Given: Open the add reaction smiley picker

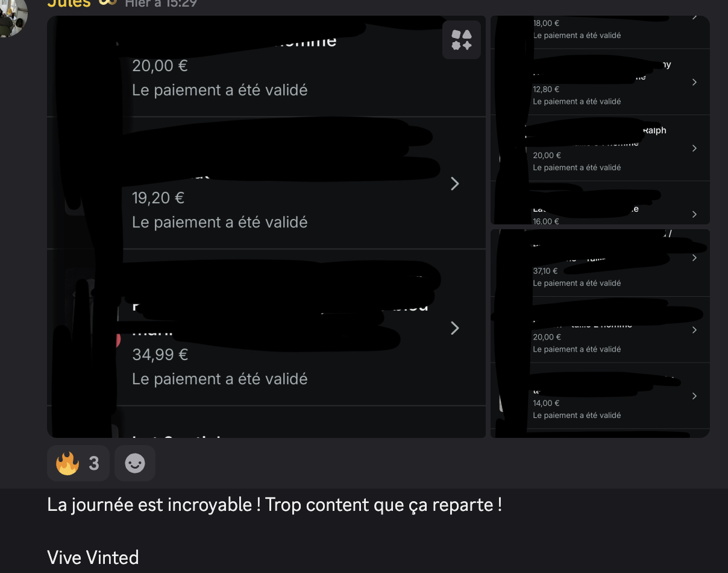Looking at the screenshot, I should tap(135, 463).
